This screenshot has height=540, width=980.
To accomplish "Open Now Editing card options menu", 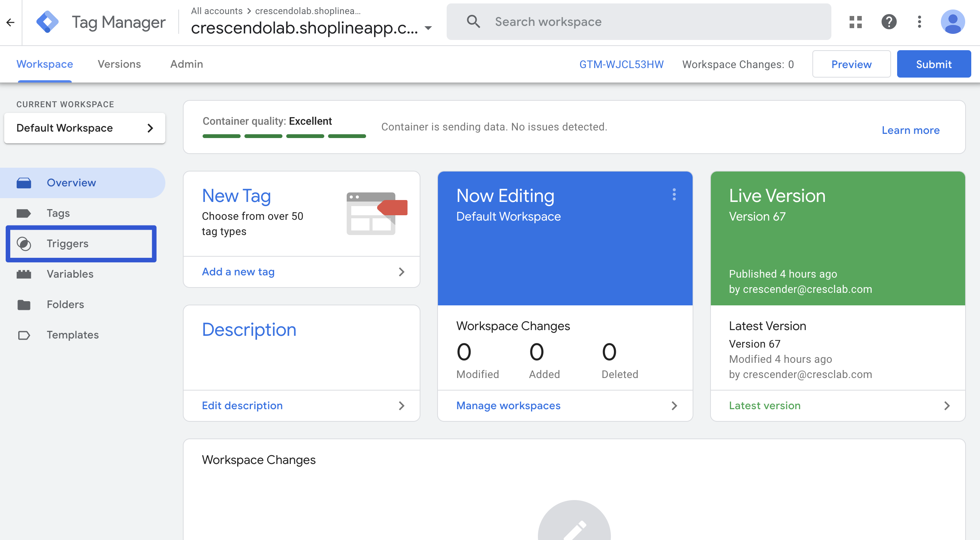I will pos(674,194).
